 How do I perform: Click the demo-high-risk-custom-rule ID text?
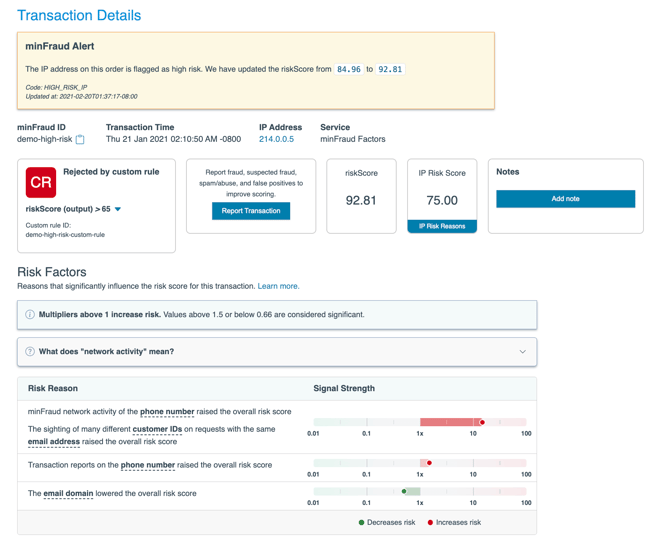coord(65,235)
